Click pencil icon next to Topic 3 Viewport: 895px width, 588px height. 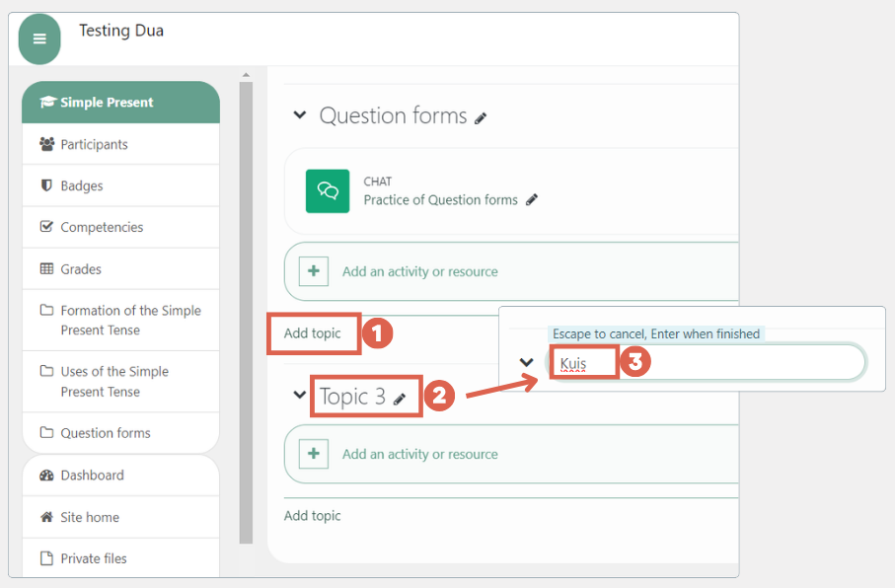pos(400,399)
